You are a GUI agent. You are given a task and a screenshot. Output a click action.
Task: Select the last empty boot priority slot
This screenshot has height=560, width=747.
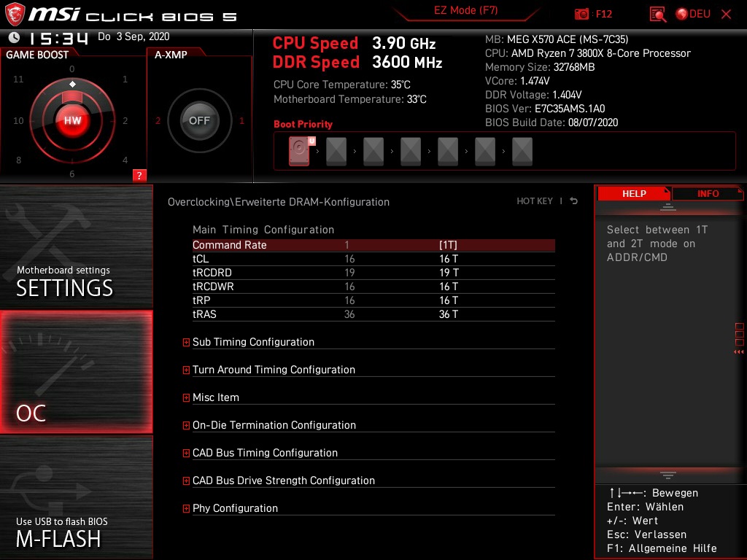tap(522, 152)
